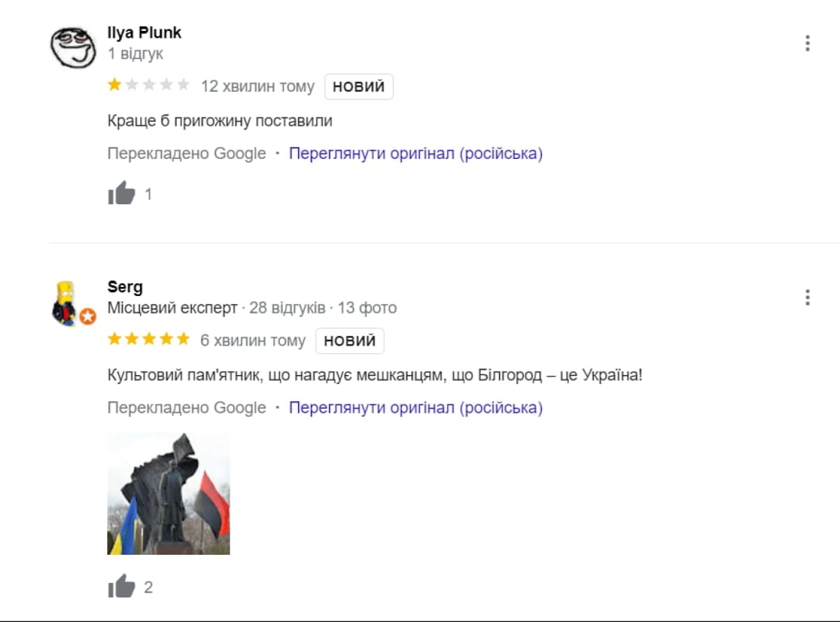Click "Місцевий експерт · 28 відгуків" contributor info
Image resolution: width=840 pixels, height=622 pixels.
[216, 308]
